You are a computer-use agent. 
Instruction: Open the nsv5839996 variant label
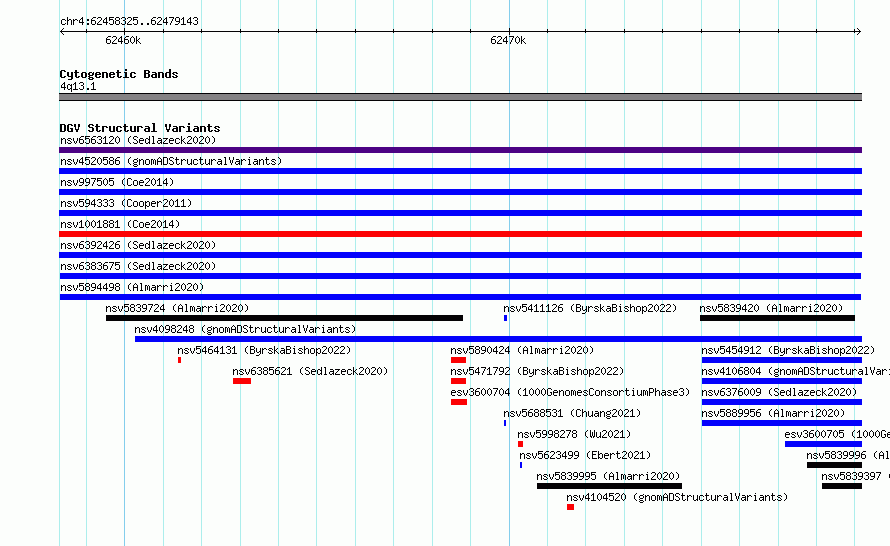coord(847,455)
